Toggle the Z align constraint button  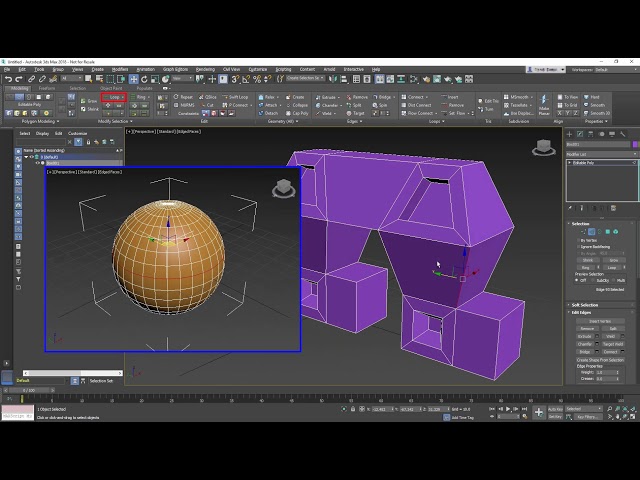point(575,113)
